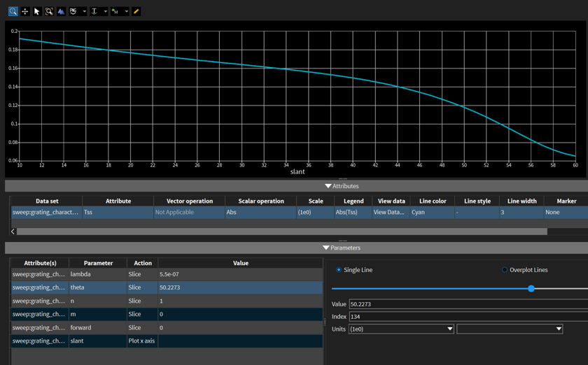Click the Value input field
This screenshot has height=365, width=588.
468,304
